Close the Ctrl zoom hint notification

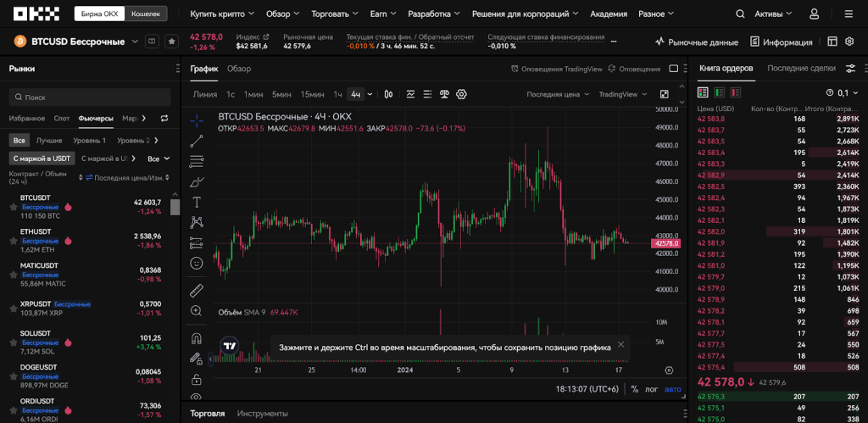coord(620,344)
